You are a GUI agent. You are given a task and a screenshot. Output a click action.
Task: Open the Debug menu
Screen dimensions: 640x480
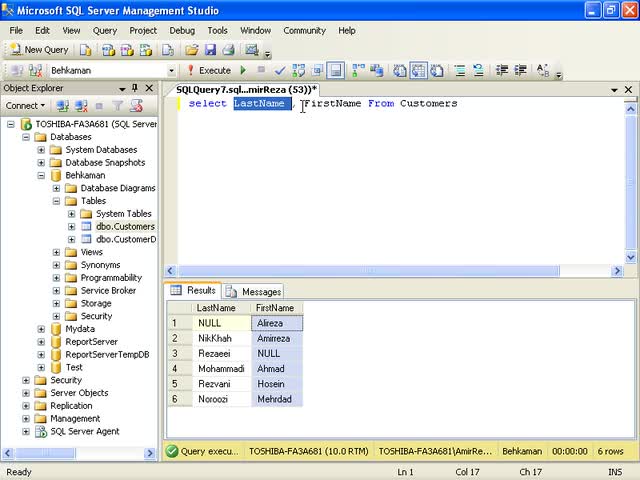(x=182, y=31)
